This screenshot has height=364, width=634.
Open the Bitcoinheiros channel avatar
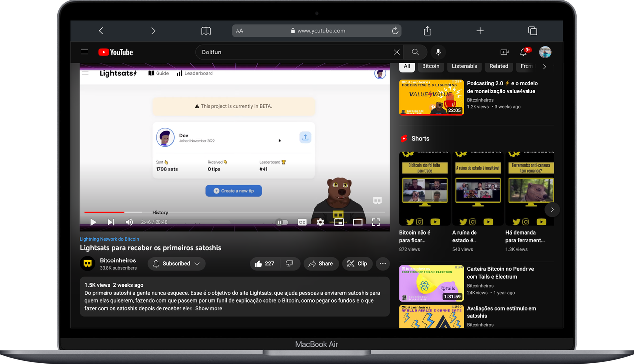[x=88, y=263]
